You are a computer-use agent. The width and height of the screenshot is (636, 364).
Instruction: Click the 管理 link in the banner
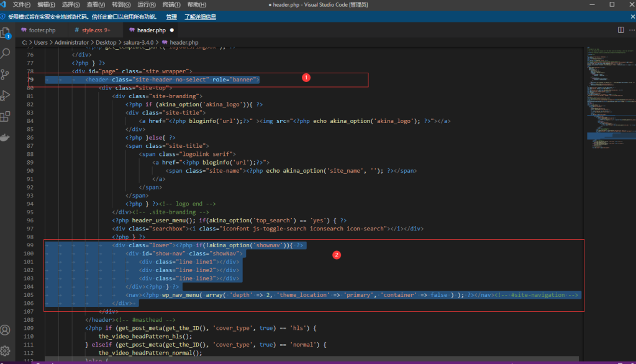pyautogui.click(x=171, y=17)
